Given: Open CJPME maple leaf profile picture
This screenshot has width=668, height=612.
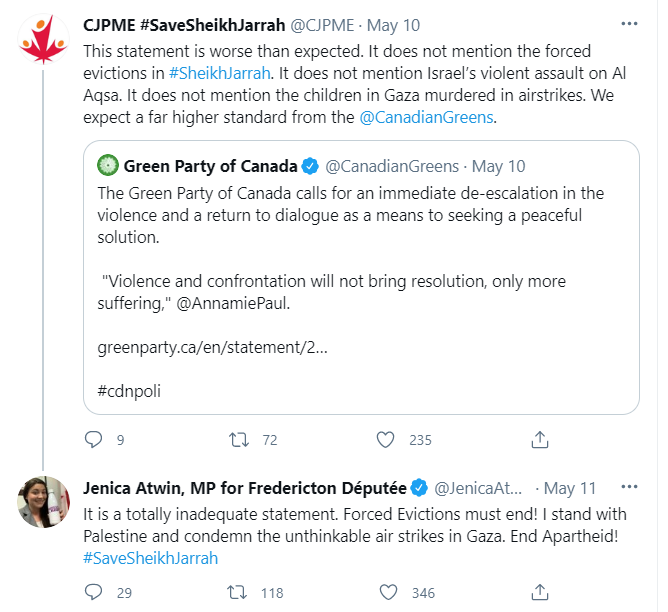Looking at the screenshot, I should coord(43,39).
